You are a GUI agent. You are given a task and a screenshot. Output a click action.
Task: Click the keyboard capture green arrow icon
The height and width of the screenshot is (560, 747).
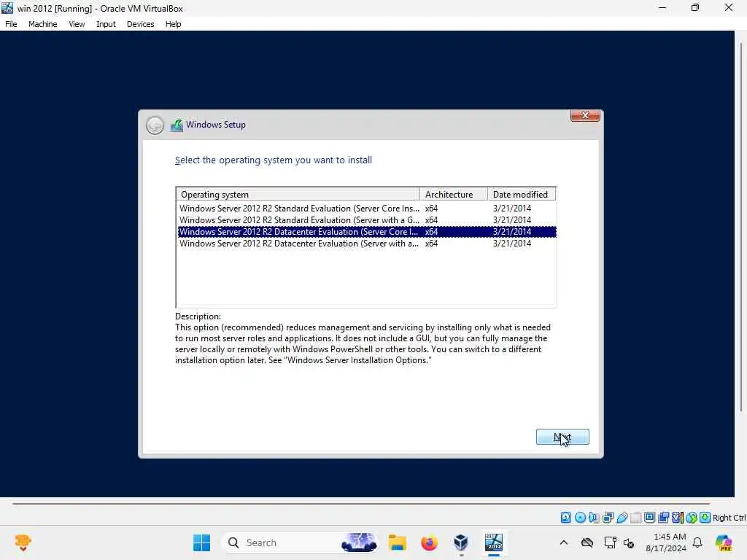click(x=705, y=517)
